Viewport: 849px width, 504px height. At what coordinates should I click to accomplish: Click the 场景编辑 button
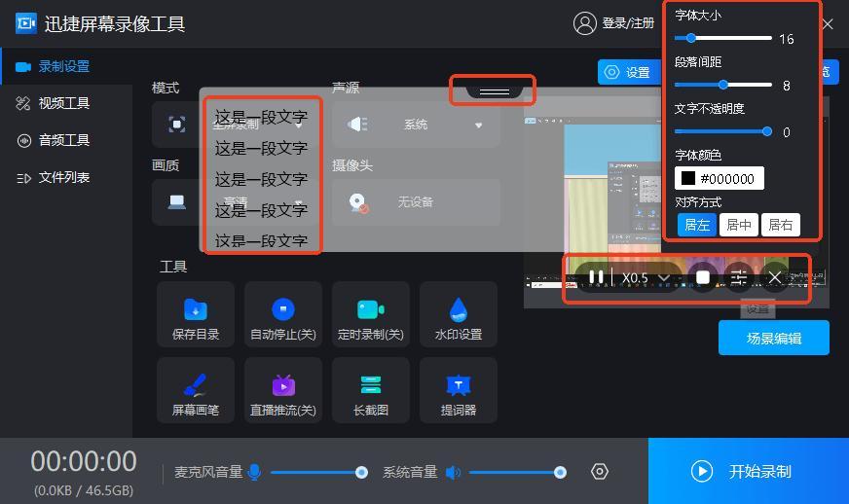774,338
